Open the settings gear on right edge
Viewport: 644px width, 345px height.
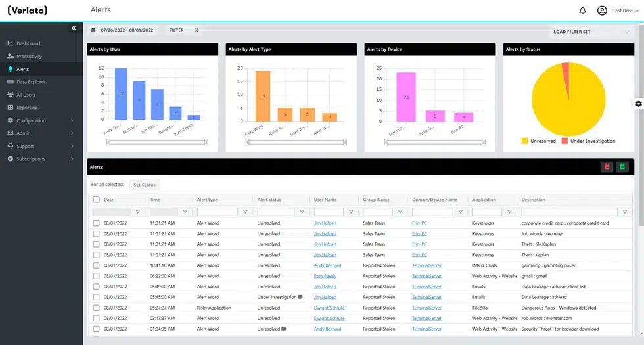[x=638, y=104]
